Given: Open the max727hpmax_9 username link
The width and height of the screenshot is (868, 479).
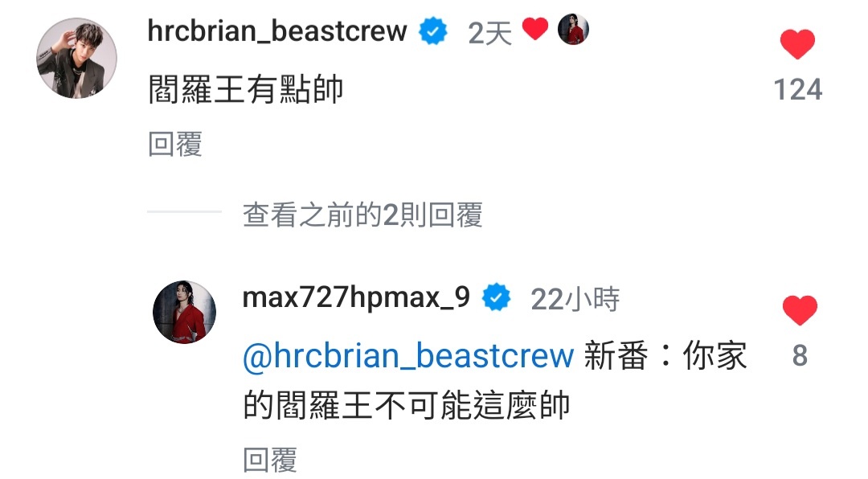Looking at the screenshot, I should tap(357, 297).
